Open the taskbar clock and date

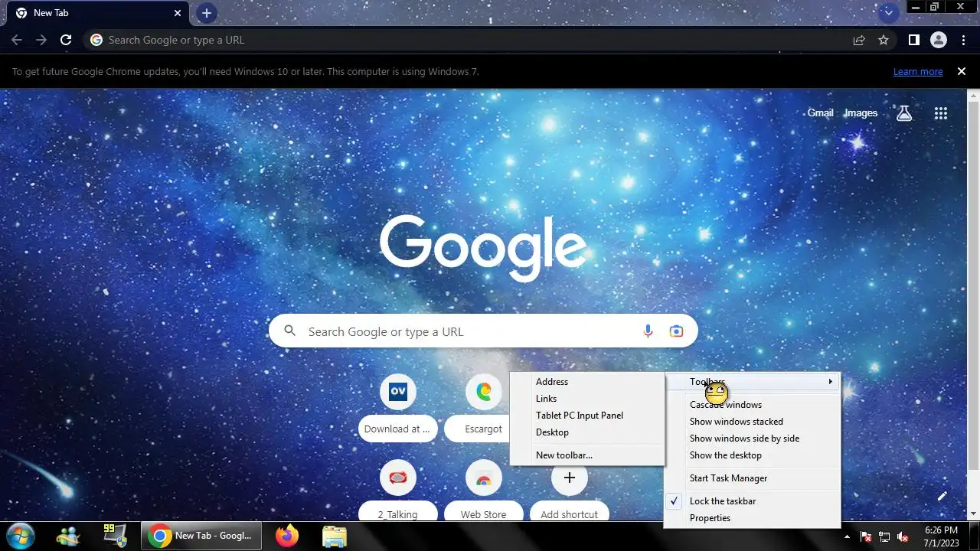tap(942, 536)
